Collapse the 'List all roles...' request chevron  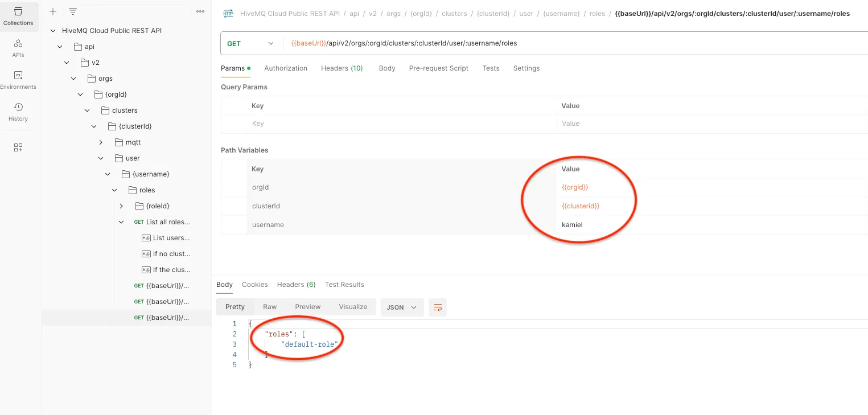[x=121, y=222]
